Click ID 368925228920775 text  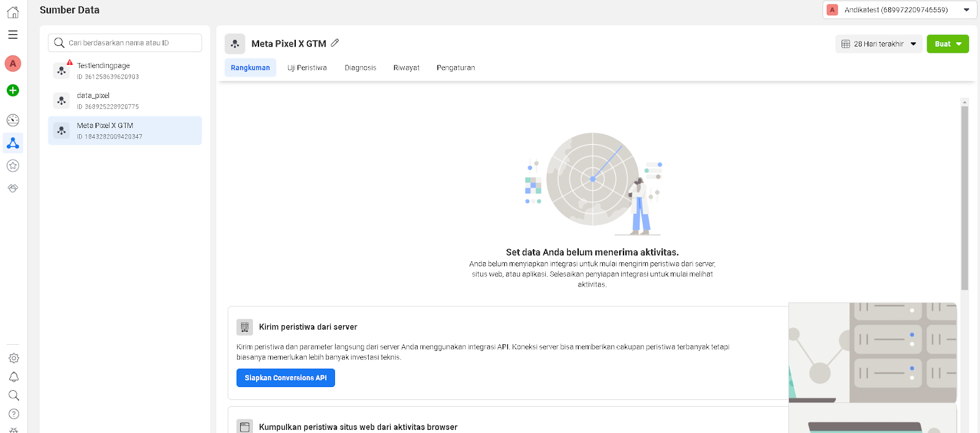pos(108,107)
